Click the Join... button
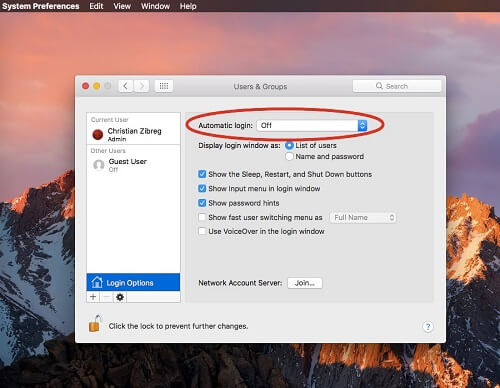 click(305, 283)
